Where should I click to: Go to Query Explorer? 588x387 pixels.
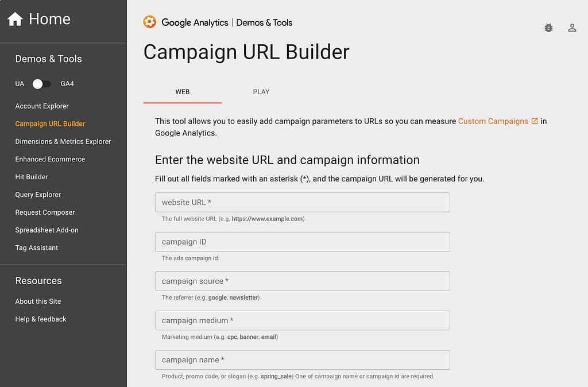pos(38,195)
